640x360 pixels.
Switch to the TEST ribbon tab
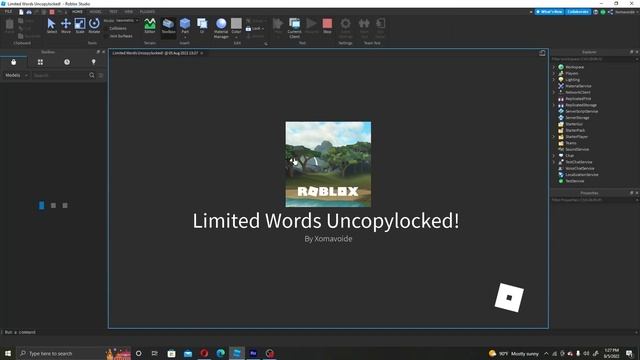tap(113, 12)
